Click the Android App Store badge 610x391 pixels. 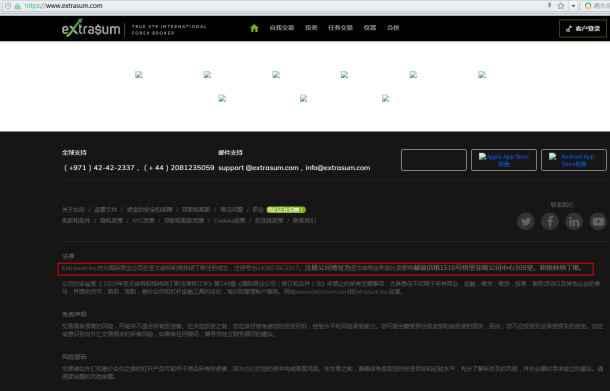click(x=574, y=160)
